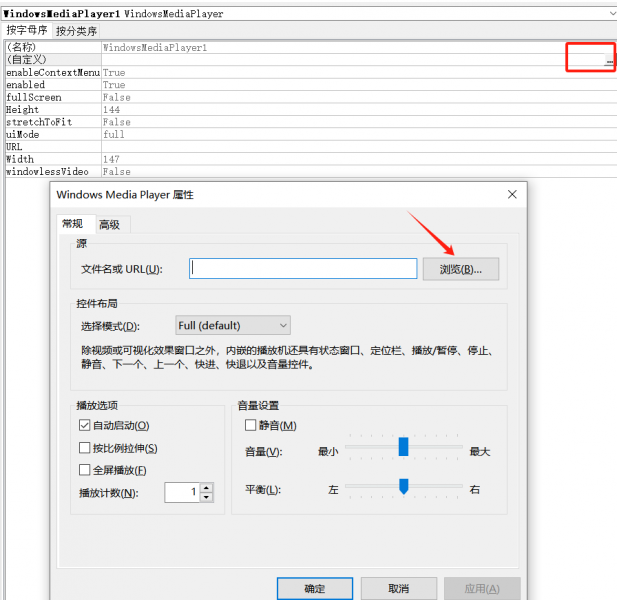
Task: Select the fullScreen property row
Action: [x=311, y=97]
